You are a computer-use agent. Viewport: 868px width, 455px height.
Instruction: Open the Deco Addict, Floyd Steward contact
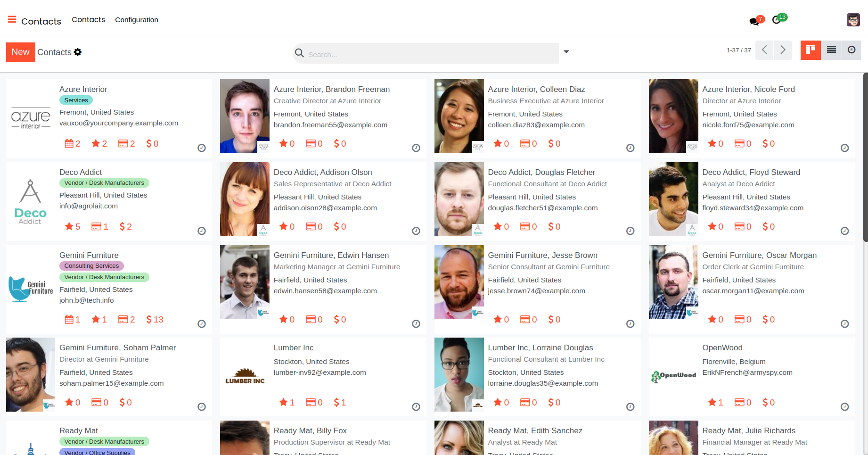tap(751, 172)
